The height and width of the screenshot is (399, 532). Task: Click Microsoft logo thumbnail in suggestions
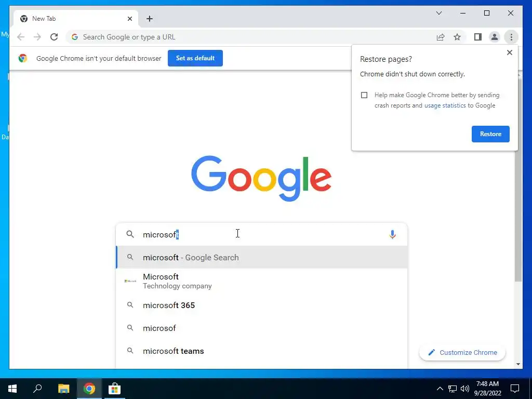[130, 281]
